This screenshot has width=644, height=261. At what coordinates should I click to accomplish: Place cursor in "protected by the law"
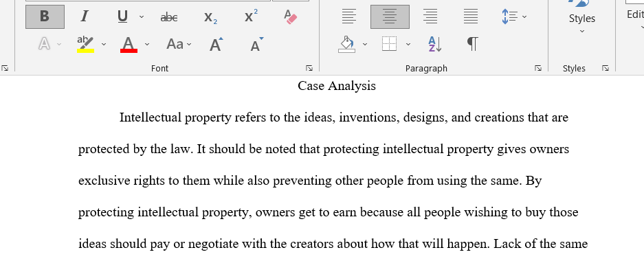pyautogui.click(x=135, y=149)
